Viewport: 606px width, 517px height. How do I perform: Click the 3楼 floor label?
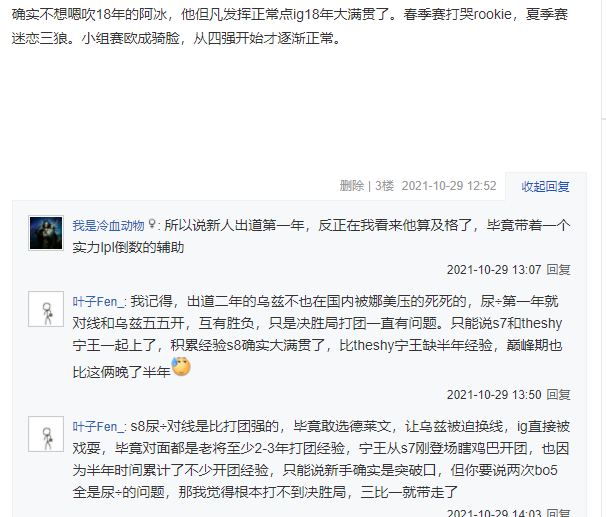click(x=385, y=186)
